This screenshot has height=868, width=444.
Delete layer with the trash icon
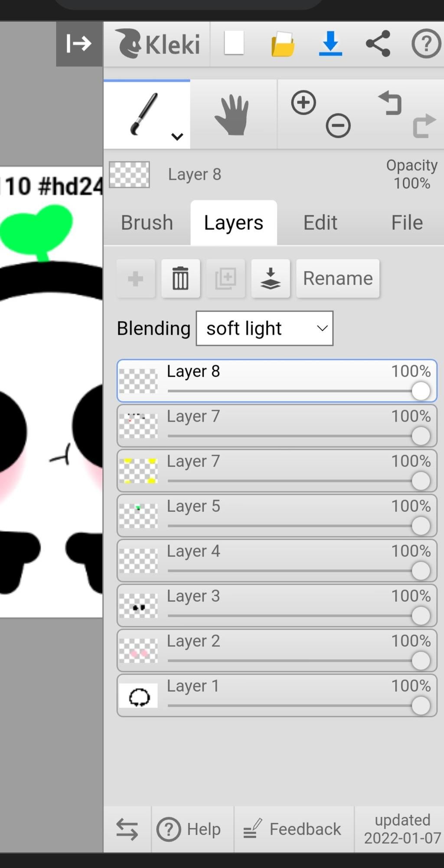click(x=181, y=278)
